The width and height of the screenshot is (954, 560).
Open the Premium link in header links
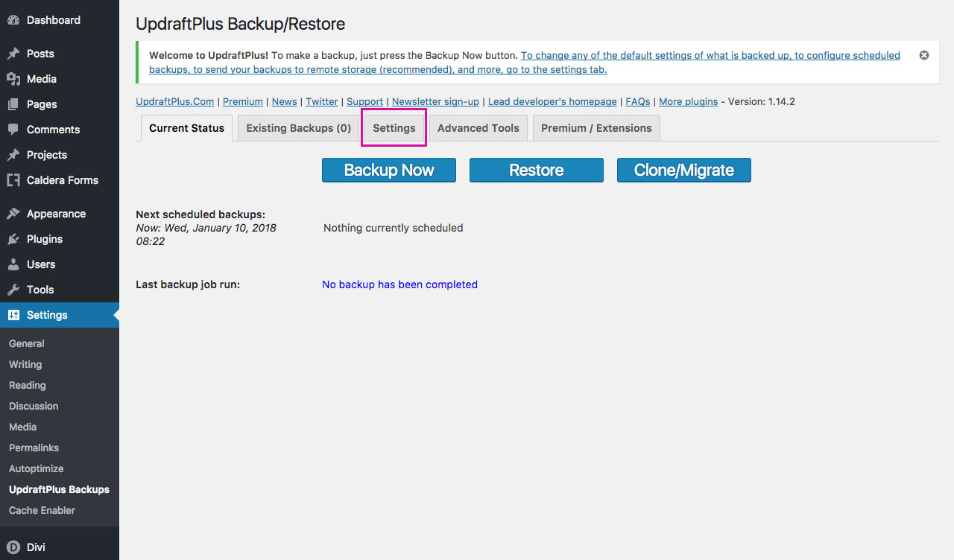click(243, 102)
